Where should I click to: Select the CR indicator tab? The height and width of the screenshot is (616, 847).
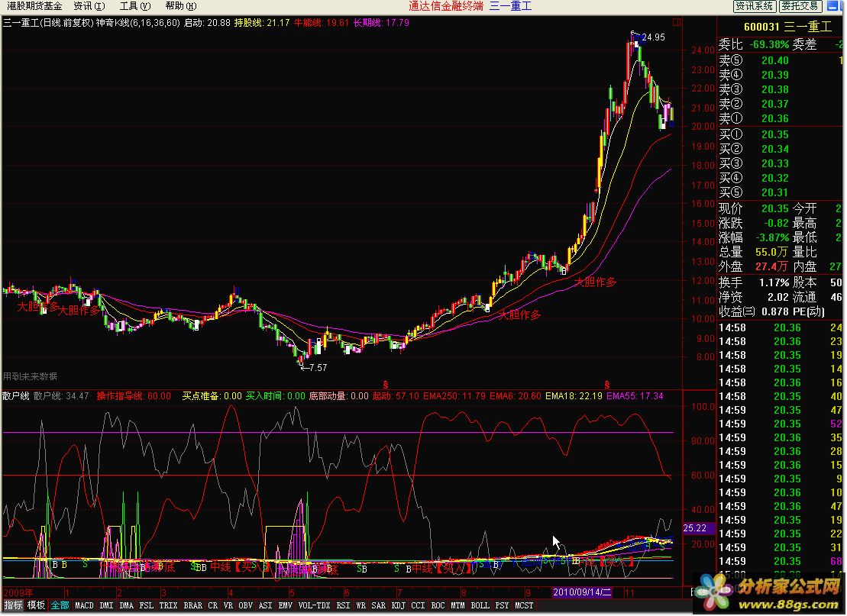click(213, 606)
